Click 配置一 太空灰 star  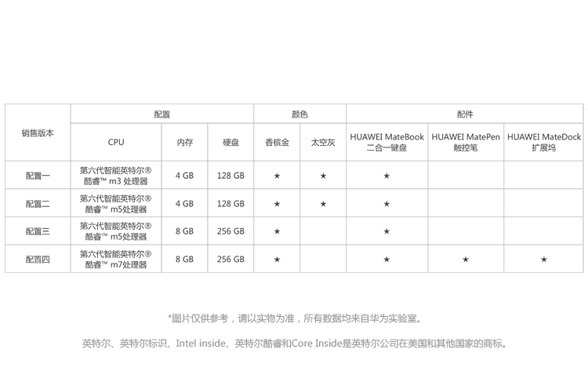[x=323, y=176]
